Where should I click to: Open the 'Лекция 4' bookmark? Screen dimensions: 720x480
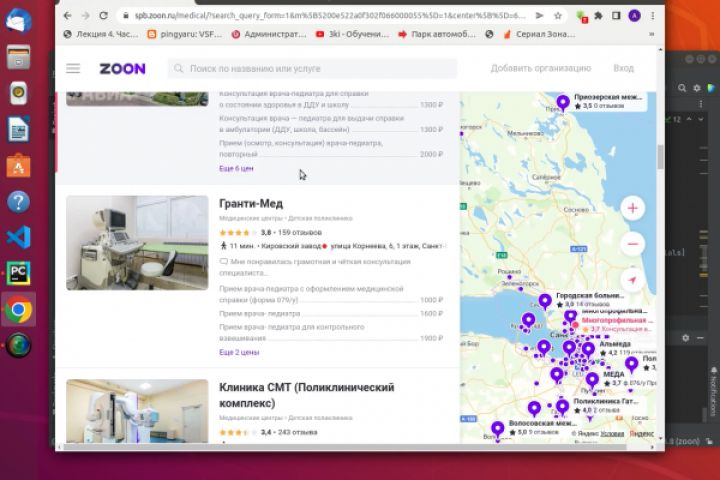coord(101,34)
